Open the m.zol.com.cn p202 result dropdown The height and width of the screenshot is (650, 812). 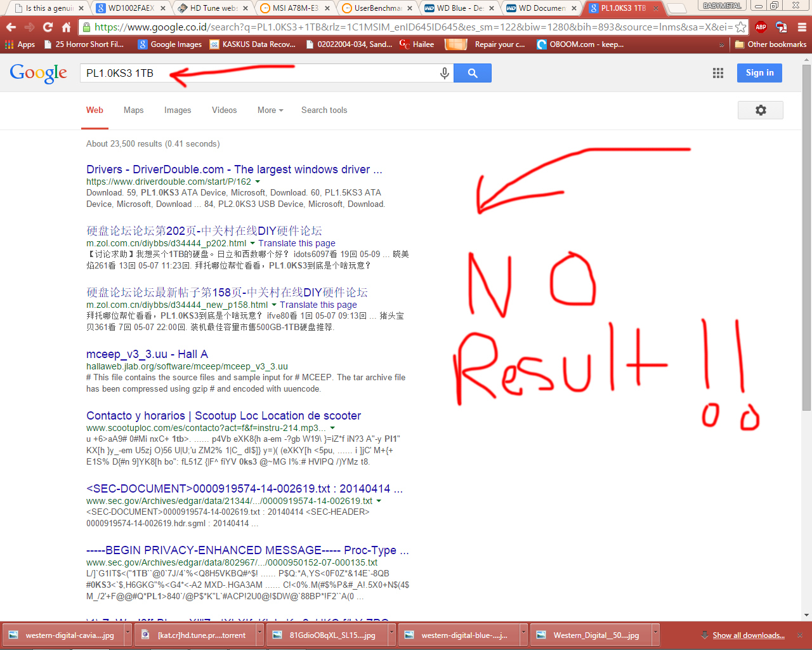[252, 243]
